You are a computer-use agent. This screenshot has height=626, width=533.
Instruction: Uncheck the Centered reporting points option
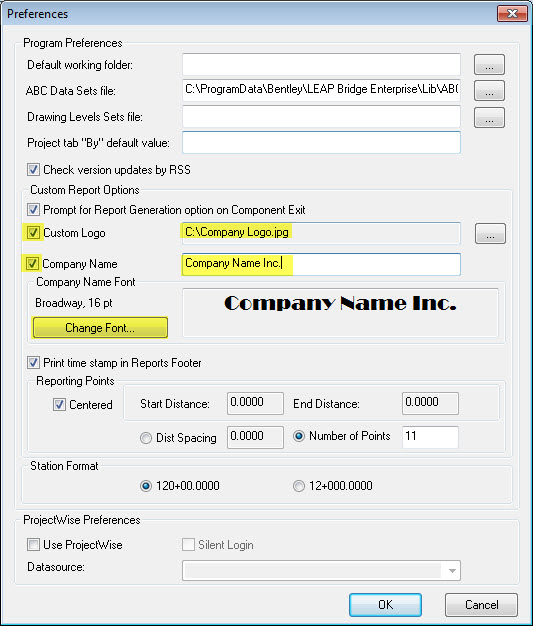(x=59, y=404)
